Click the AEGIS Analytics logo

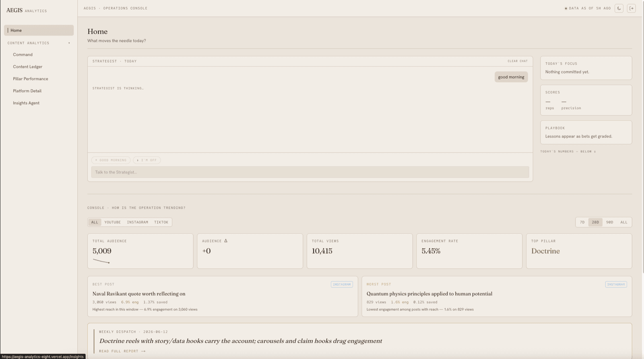pyautogui.click(x=27, y=10)
